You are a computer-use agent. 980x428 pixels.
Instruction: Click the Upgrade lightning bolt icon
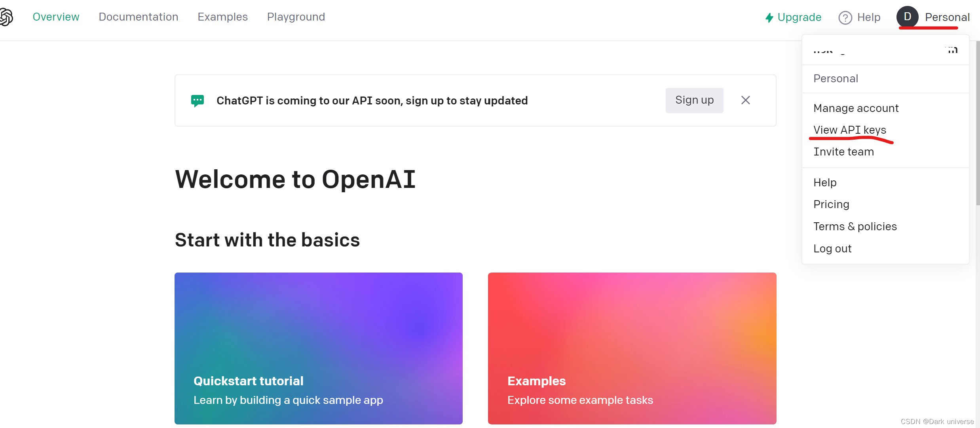pos(769,17)
